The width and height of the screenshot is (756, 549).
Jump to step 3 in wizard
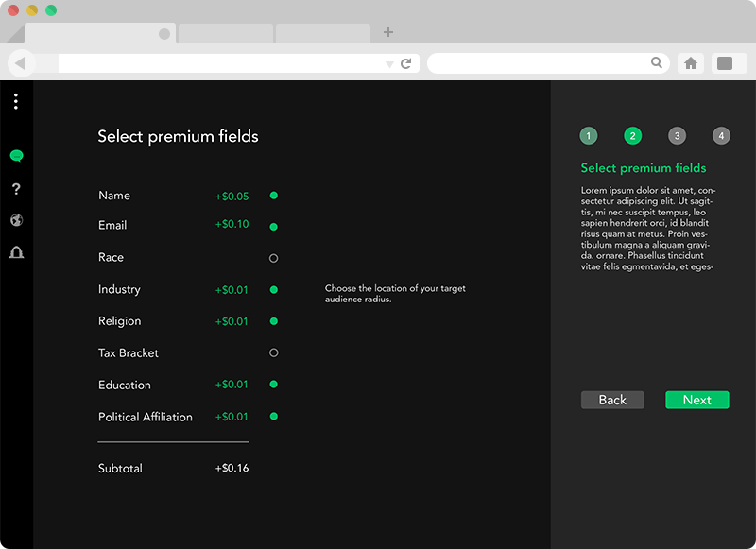coord(677,136)
